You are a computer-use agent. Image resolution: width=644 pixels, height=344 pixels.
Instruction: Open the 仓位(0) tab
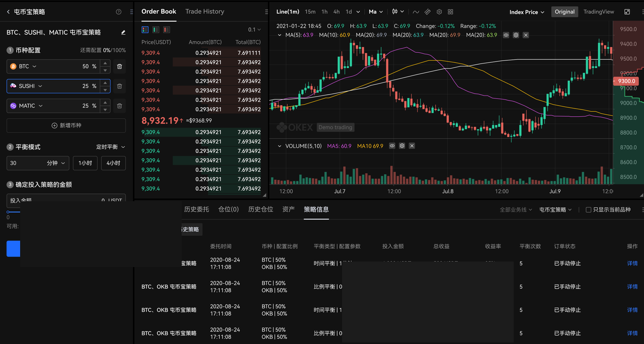(228, 209)
